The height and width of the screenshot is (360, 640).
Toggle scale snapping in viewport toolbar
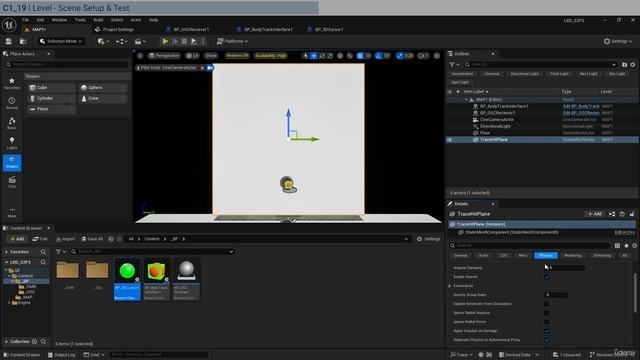(x=400, y=56)
